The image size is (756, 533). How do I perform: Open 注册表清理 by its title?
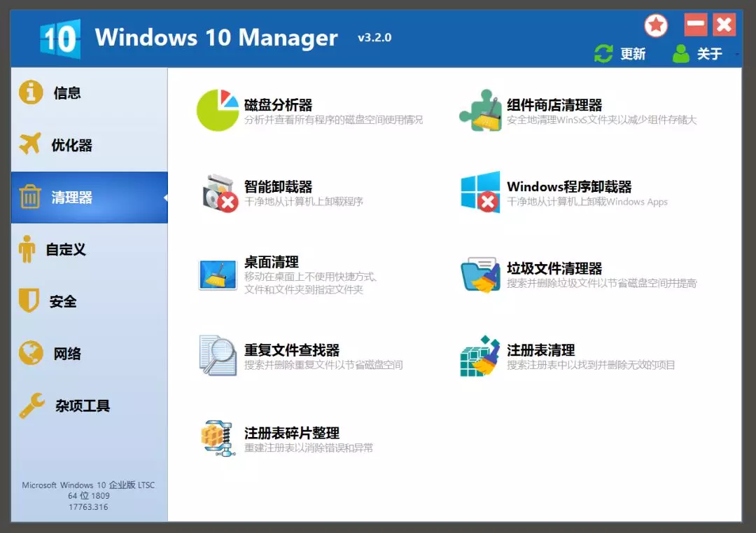[x=541, y=349]
